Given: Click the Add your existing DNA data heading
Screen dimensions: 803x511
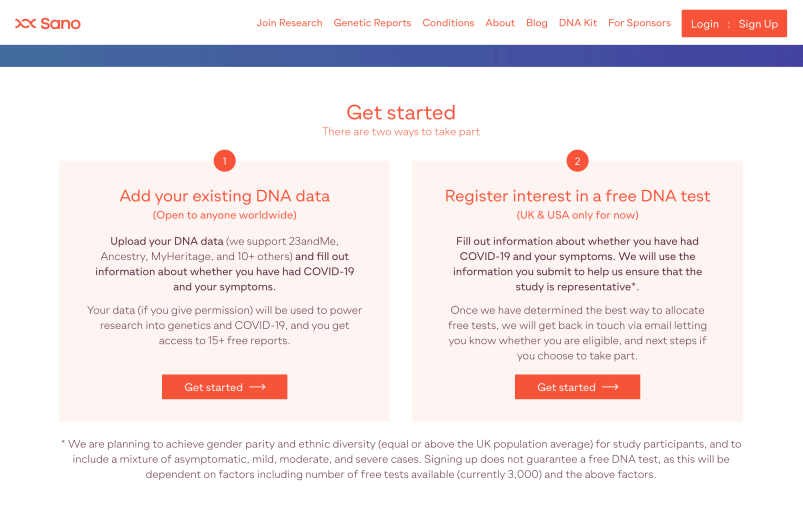Looking at the screenshot, I should (x=224, y=196).
